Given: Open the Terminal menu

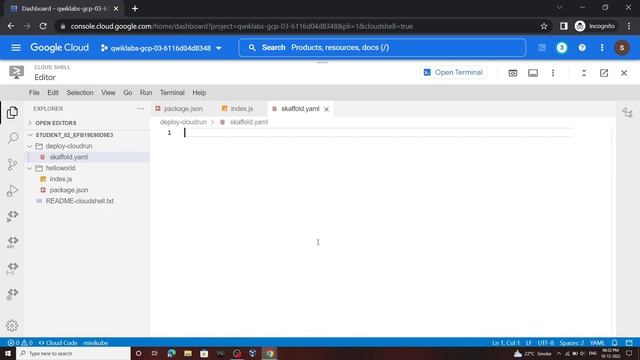Looking at the screenshot, I should (x=172, y=93).
